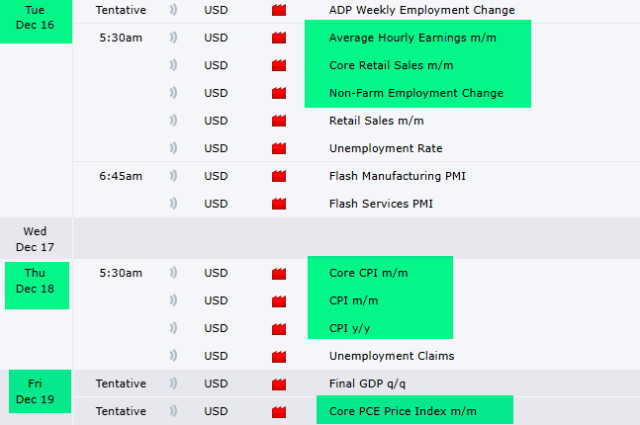Click the red impact icon for Non-Farm Employment Change
The image size is (640, 425).
[278, 94]
